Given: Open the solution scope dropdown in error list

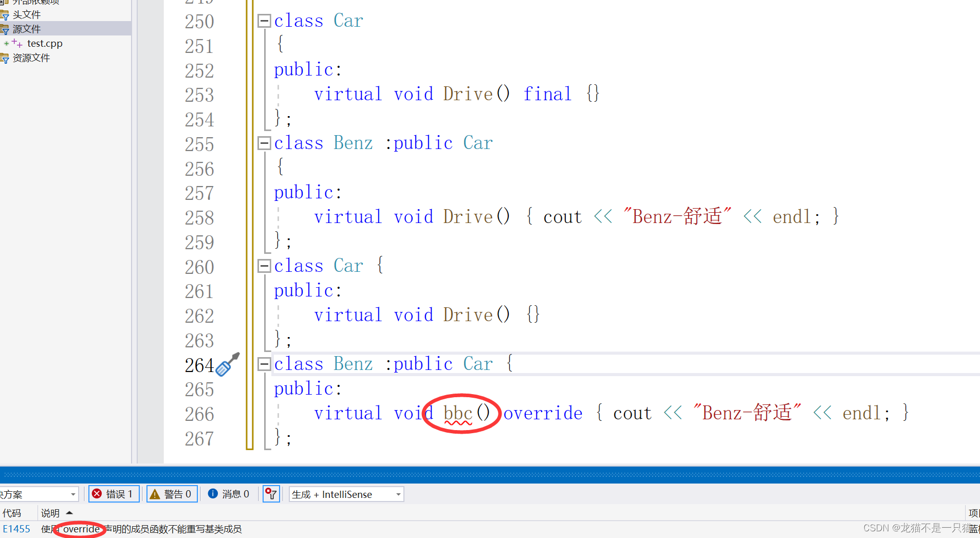Looking at the screenshot, I should coord(39,494).
